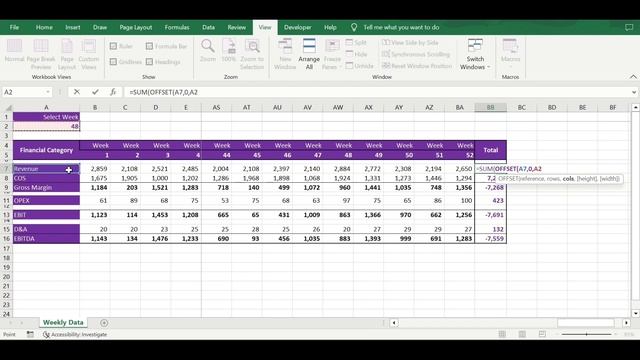The height and width of the screenshot is (360, 640).
Task: Click Arrange All windows icon
Action: 309,46
